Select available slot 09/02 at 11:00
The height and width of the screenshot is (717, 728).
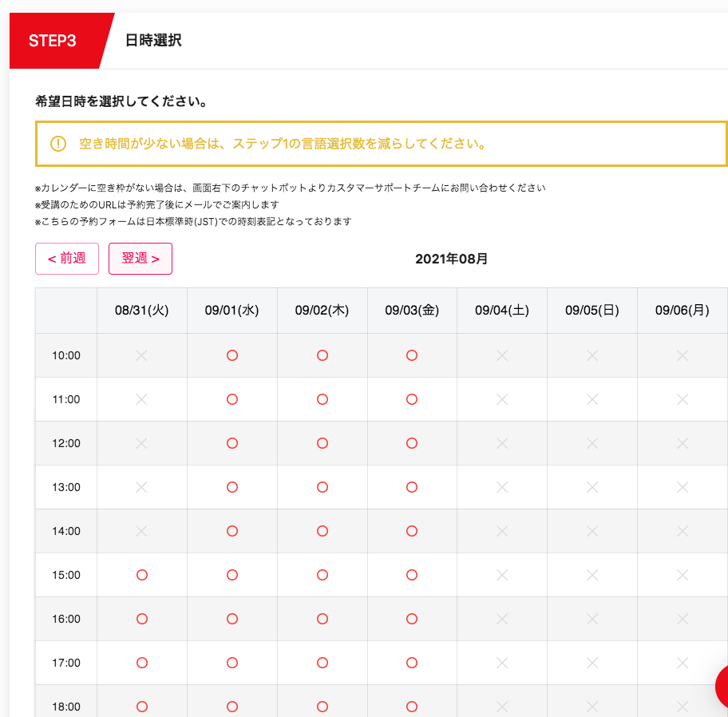point(322,399)
